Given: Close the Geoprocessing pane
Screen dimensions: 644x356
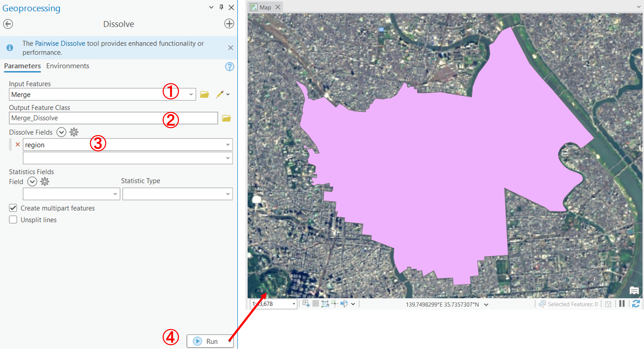Looking at the screenshot, I should [232, 8].
